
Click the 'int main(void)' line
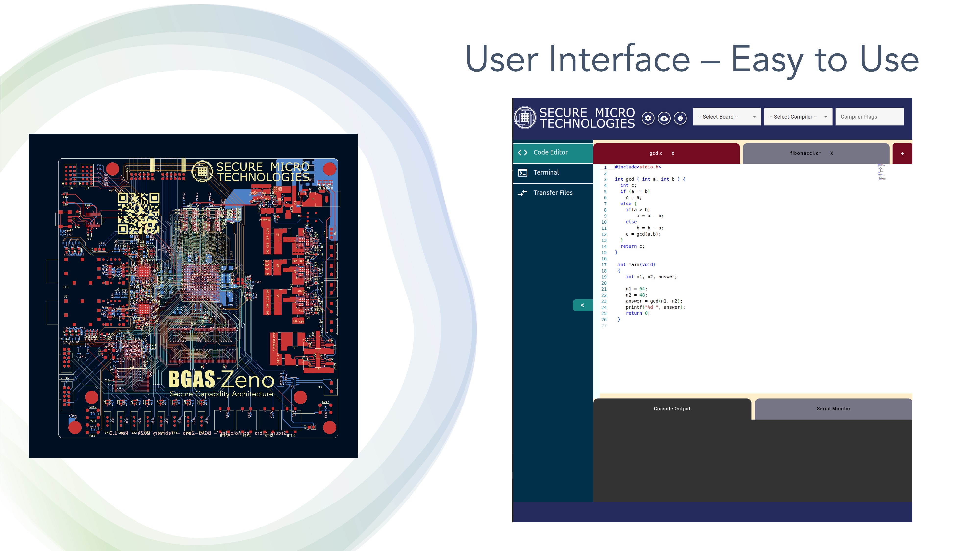(x=637, y=265)
